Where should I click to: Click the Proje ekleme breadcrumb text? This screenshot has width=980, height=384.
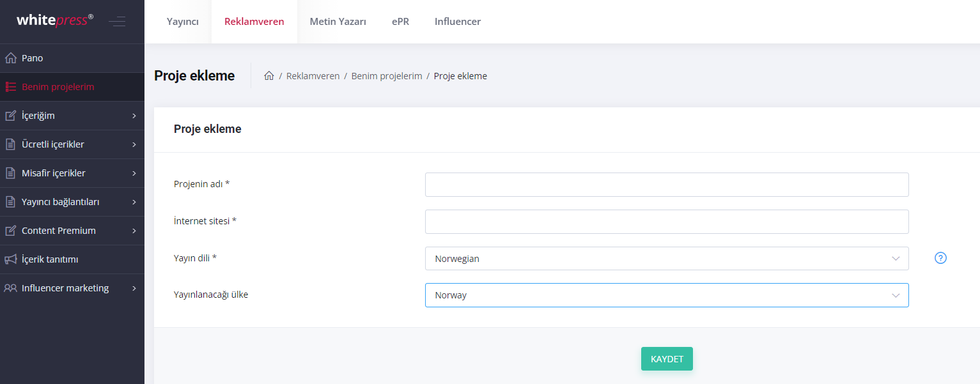click(x=460, y=76)
